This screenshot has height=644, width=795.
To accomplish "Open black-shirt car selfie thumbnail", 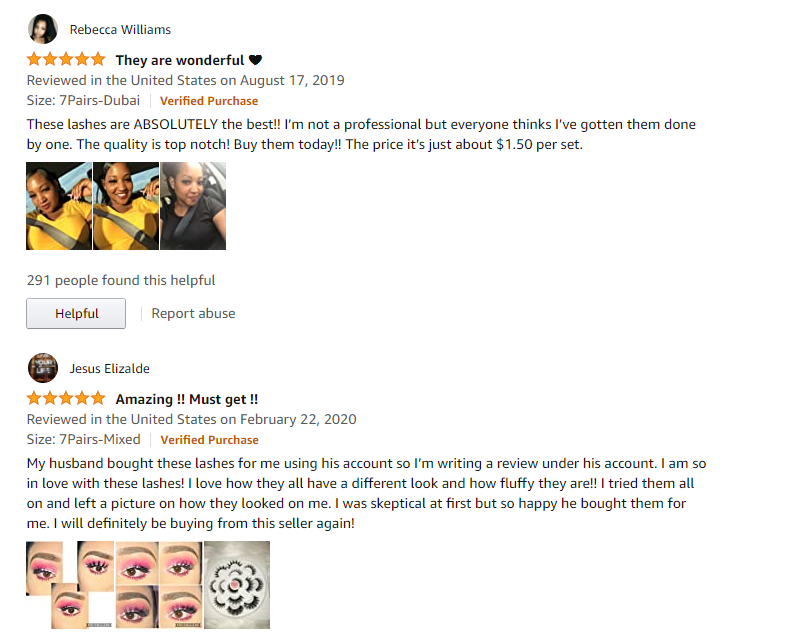I will pos(193,206).
